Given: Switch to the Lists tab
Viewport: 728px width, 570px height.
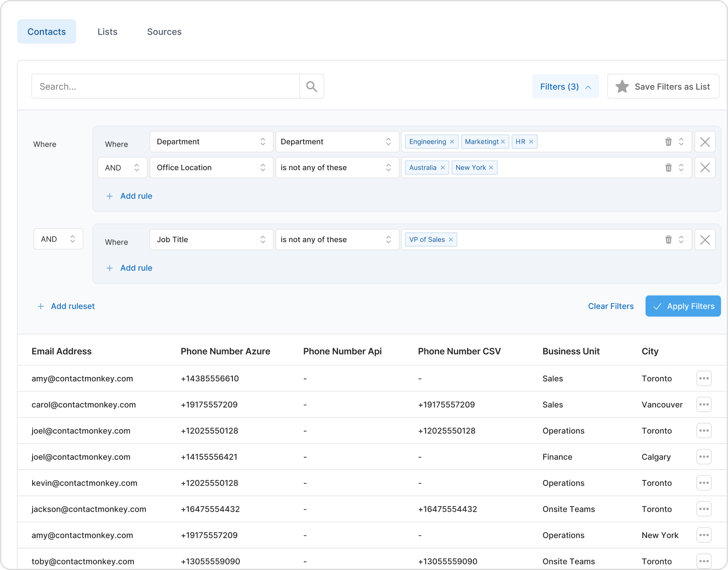Looking at the screenshot, I should click(x=107, y=32).
